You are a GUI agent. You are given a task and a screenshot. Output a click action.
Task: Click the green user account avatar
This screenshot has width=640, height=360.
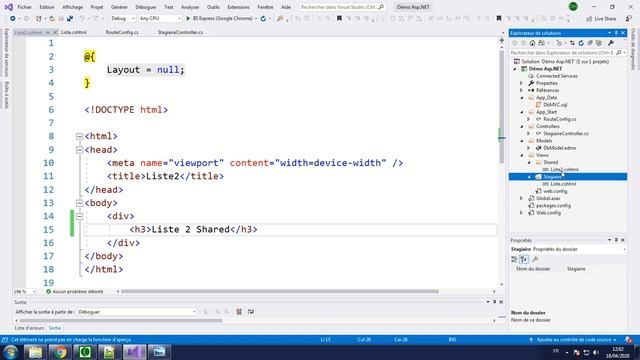573,7
